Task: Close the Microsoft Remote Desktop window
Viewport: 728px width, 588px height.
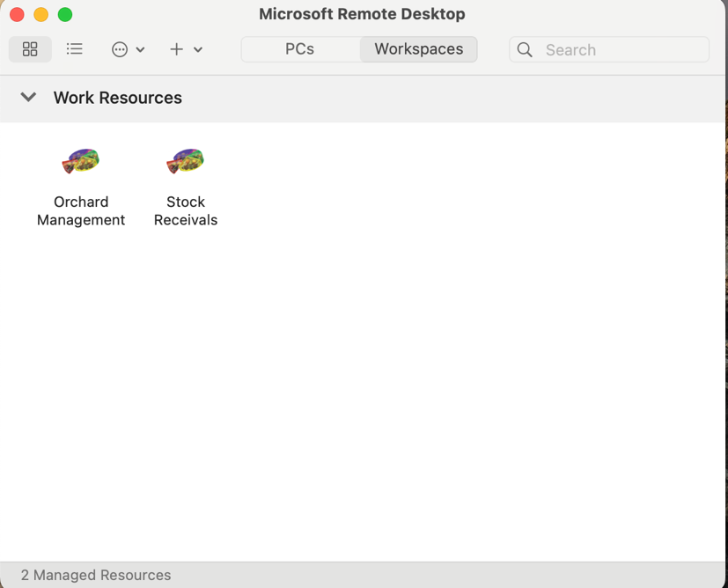Action: coord(17,14)
